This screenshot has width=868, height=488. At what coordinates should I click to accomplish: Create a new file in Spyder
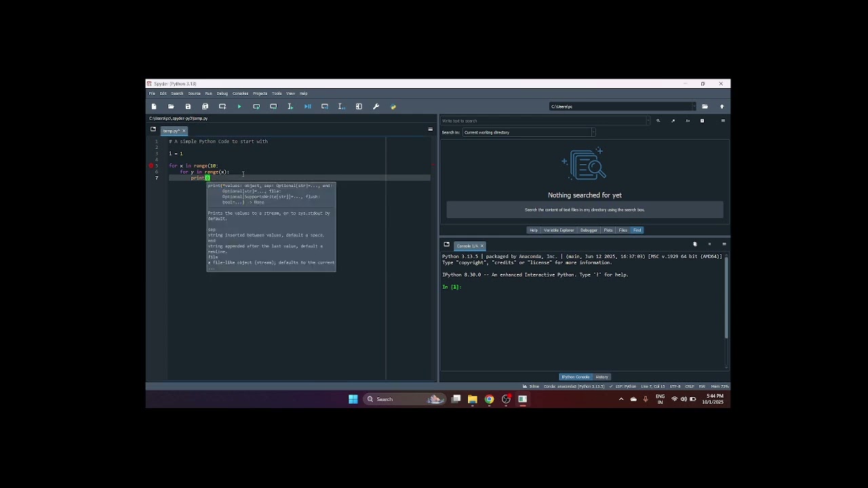point(154,106)
